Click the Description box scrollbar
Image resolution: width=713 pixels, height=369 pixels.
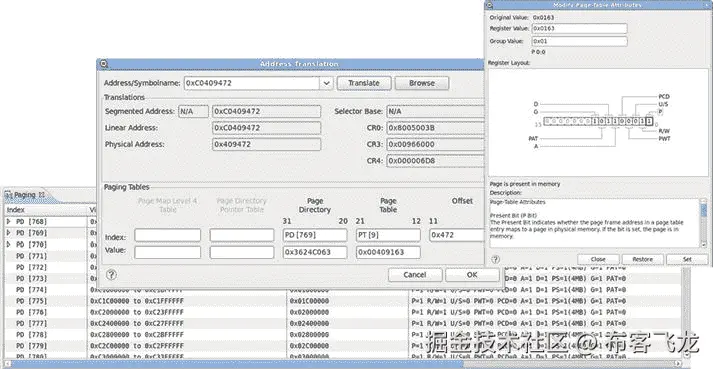703,222
